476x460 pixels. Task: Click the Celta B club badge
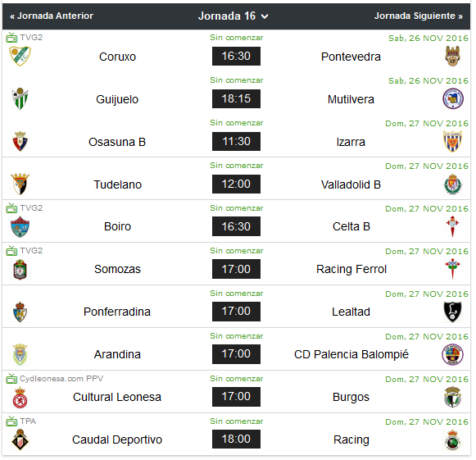point(452,226)
